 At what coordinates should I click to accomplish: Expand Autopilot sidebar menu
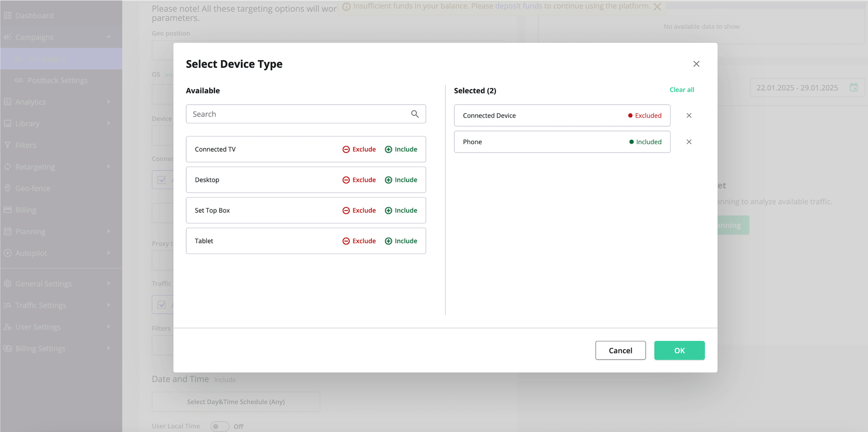61,253
